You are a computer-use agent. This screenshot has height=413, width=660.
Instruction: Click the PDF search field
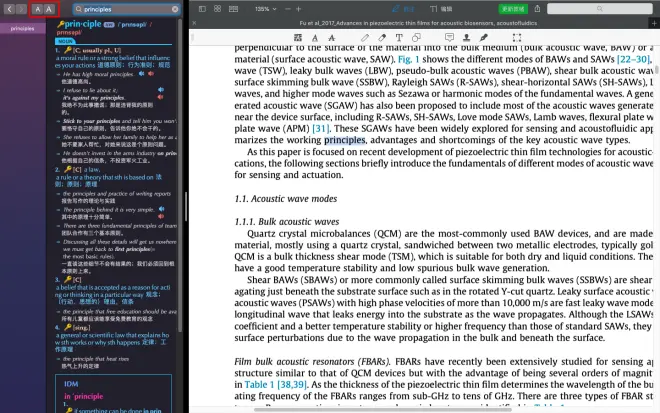tap(600, 9)
